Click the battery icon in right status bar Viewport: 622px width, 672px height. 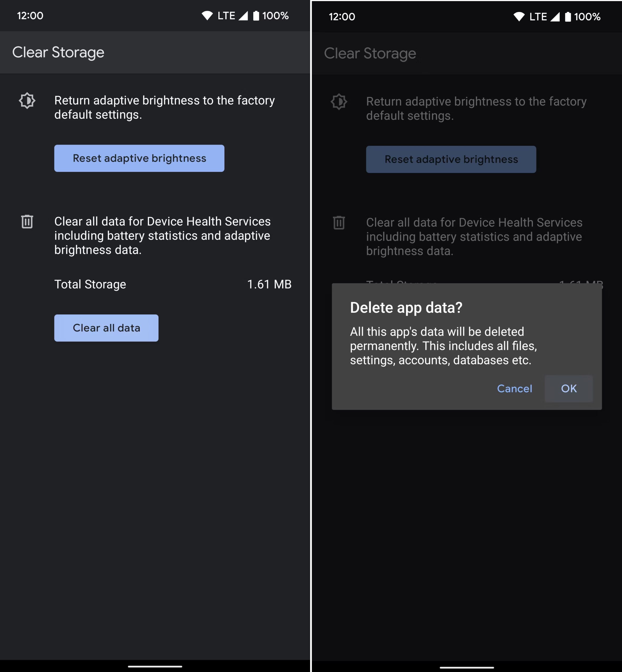pos(568,17)
